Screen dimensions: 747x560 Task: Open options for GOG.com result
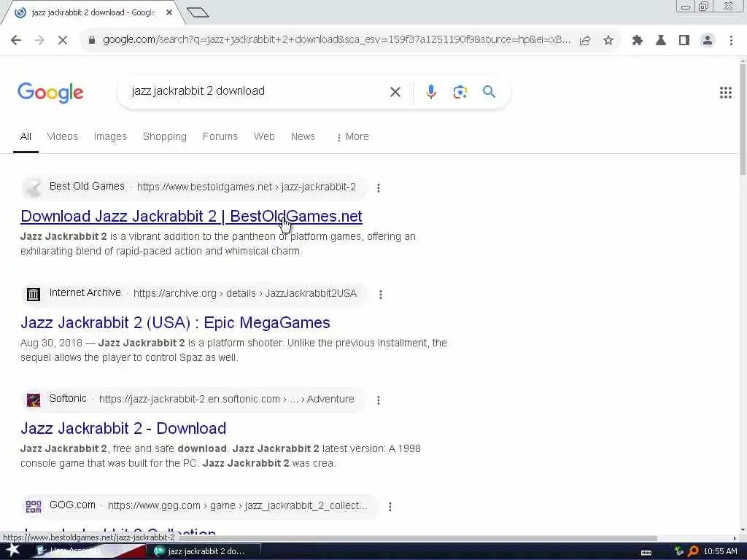[x=390, y=507]
